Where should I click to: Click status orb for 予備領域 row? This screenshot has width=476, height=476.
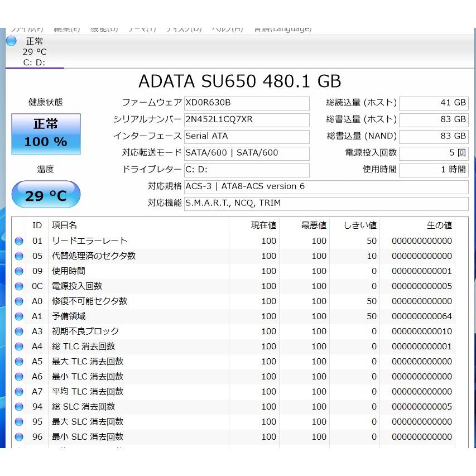pos(19,316)
